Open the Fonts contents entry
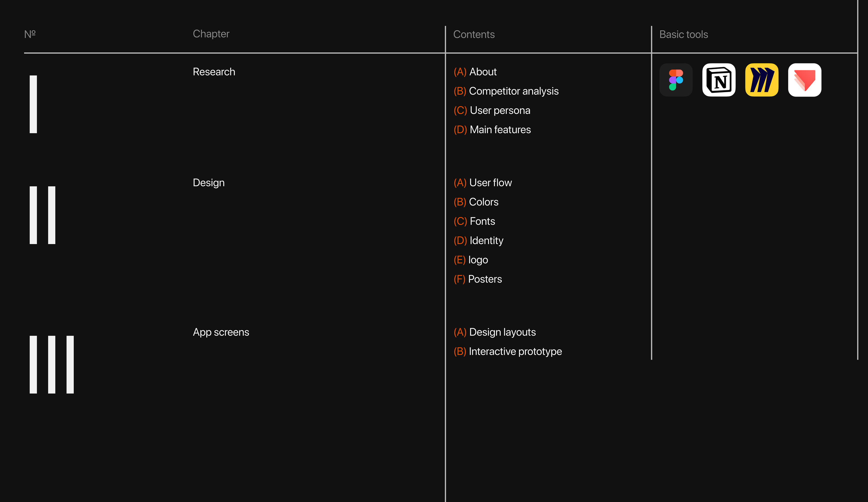 click(474, 221)
